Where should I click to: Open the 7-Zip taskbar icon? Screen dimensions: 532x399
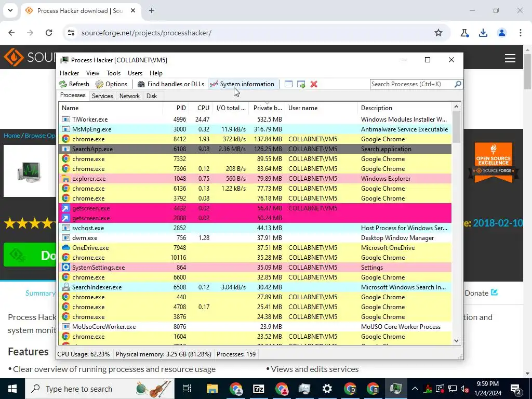(x=259, y=389)
